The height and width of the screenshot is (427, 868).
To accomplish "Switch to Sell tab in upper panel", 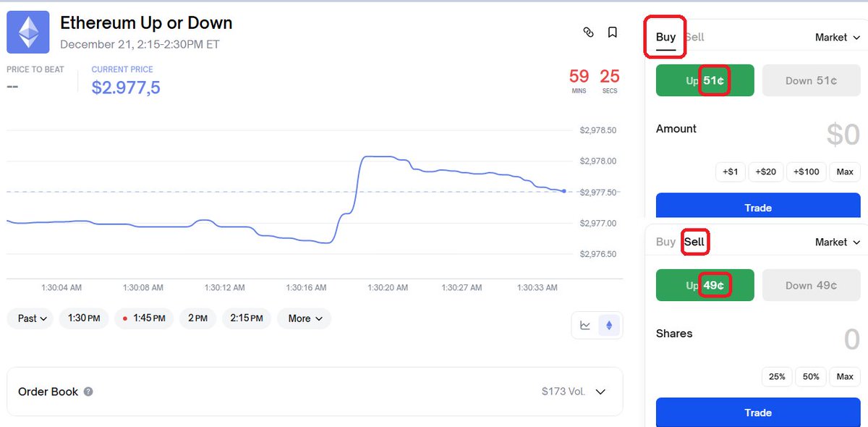I will [694, 37].
